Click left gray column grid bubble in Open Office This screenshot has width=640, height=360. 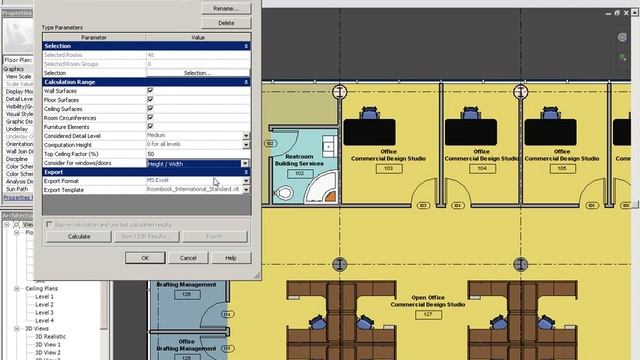(x=339, y=264)
